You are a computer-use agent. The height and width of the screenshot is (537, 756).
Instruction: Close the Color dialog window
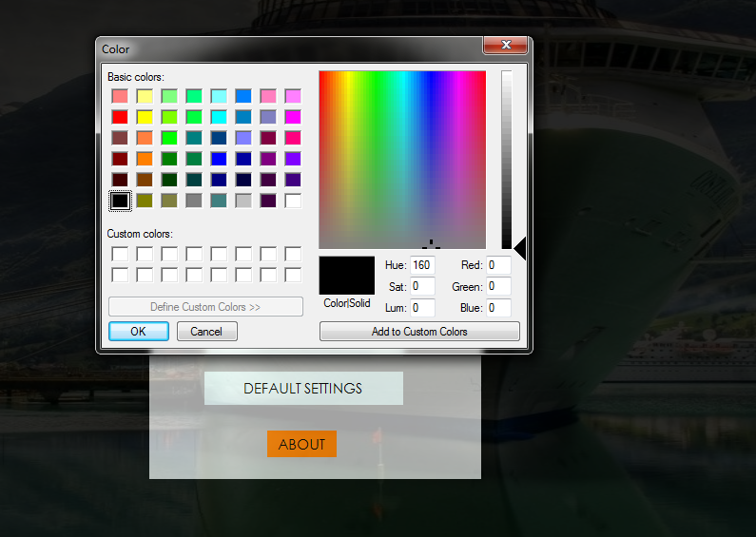(505, 46)
